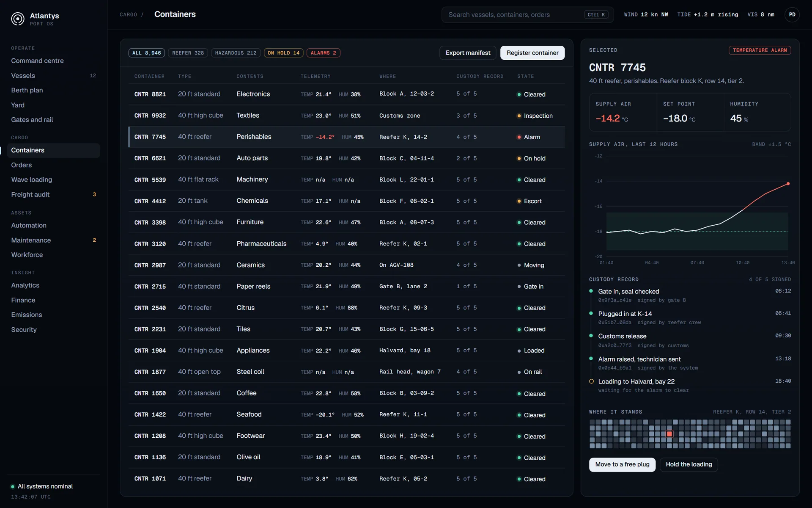Open Analytics in sidebar
This screenshot has height=508, width=812.
click(53, 285)
